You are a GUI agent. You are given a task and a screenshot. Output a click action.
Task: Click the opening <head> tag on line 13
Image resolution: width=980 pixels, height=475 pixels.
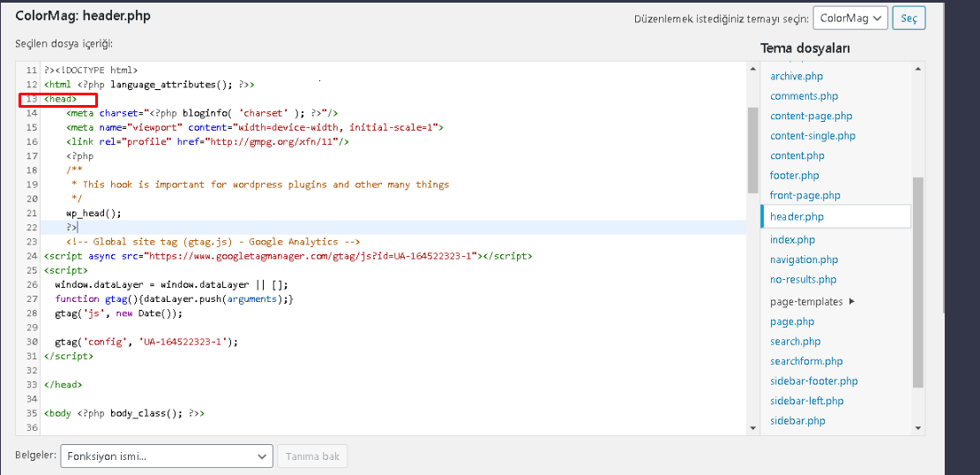point(60,99)
